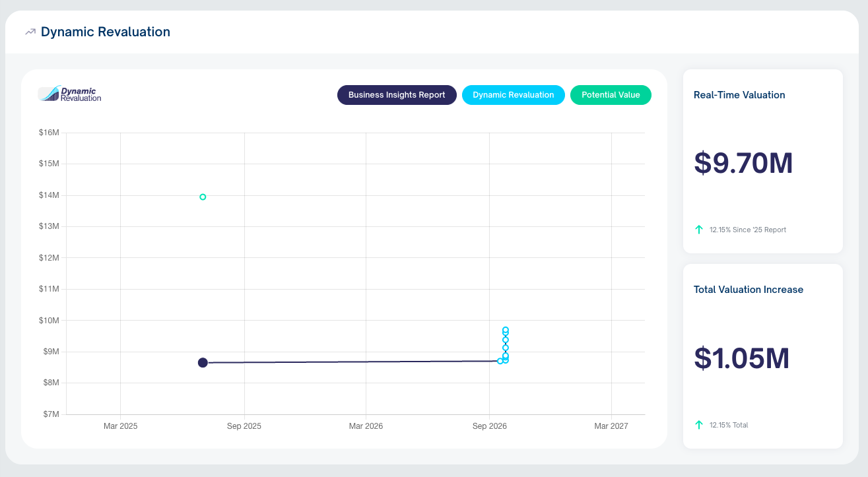This screenshot has width=868, height=477.
Task: Click the $16M y-axis label
Action: coord(50,133)
